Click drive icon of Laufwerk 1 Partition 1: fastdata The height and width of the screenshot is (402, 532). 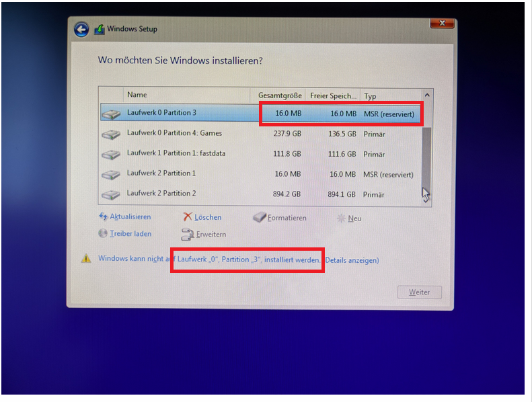[x=111, y=155]
